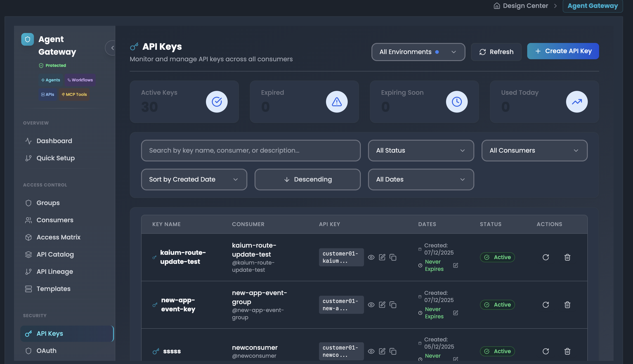
Task: Delete the kaium-route-update-test key
Action: (567, 257)
